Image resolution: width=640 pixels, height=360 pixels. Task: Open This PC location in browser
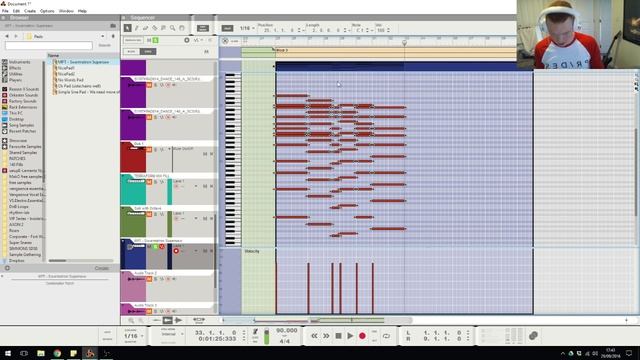tap(16, 113)
